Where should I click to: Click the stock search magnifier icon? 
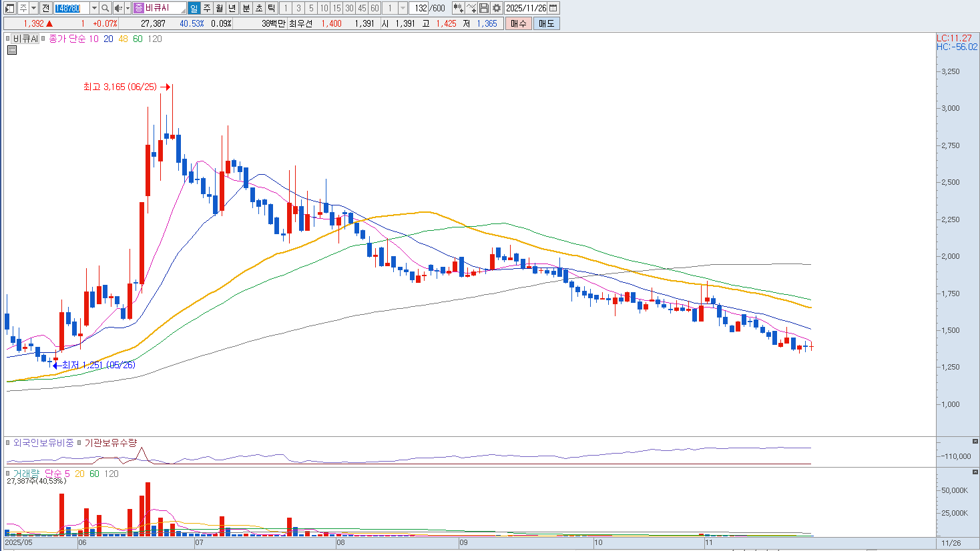[105, 8]
